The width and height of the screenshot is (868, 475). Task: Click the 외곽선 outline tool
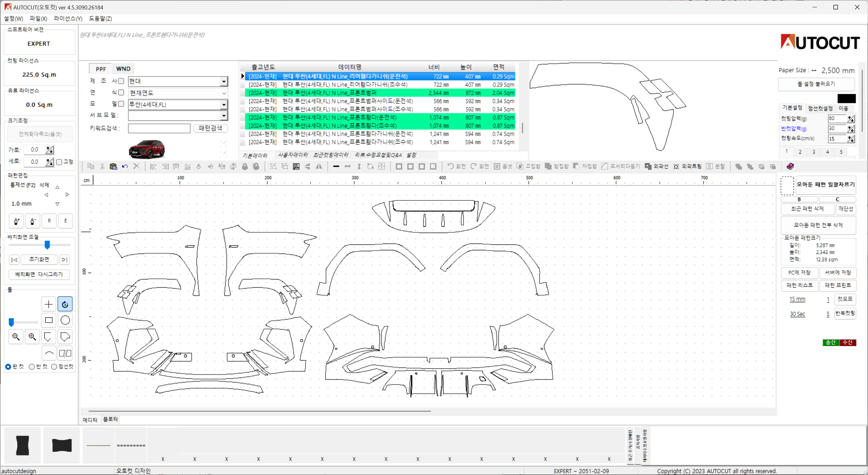pos(656,166)
